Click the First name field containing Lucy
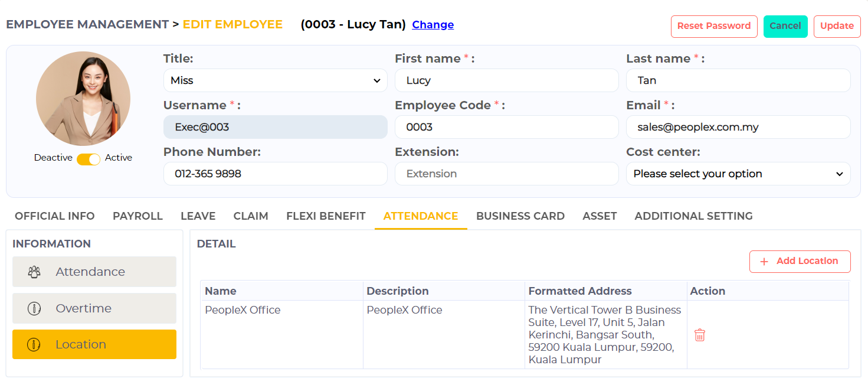868x378 pixels. 507,80
